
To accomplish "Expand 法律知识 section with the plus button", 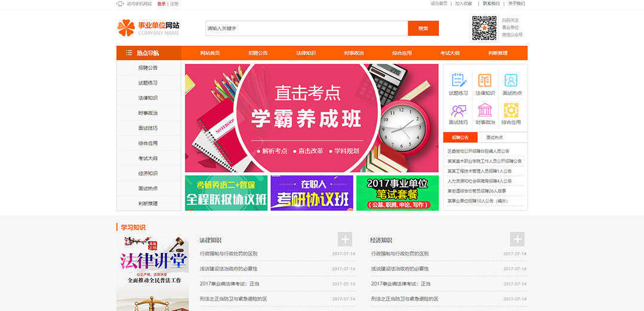I will point(345,239).
